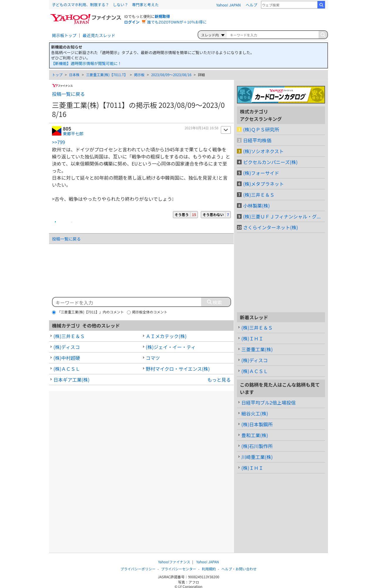Open footer 利用規約 link
Screen dimensions: 377x588
tap(208, 569)
